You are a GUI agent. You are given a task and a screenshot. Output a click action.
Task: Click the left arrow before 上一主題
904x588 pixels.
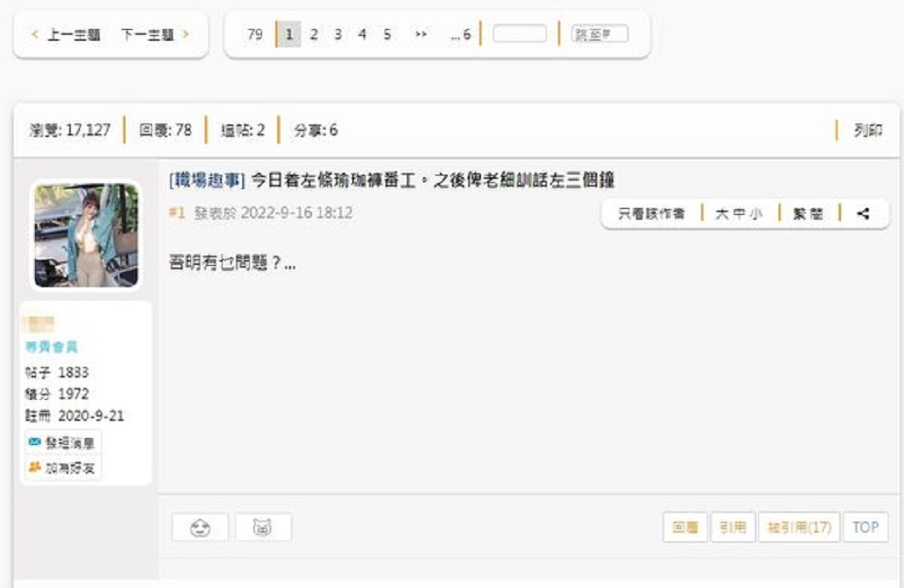(35, 35)
